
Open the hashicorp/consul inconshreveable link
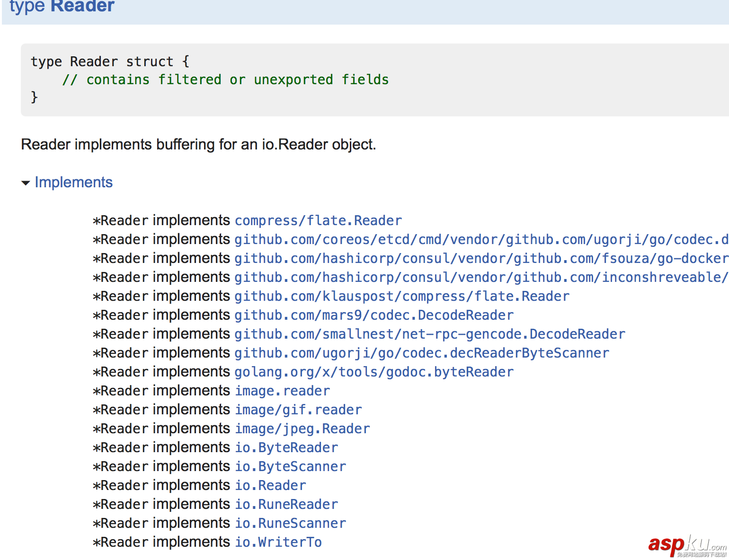point(481,278)
